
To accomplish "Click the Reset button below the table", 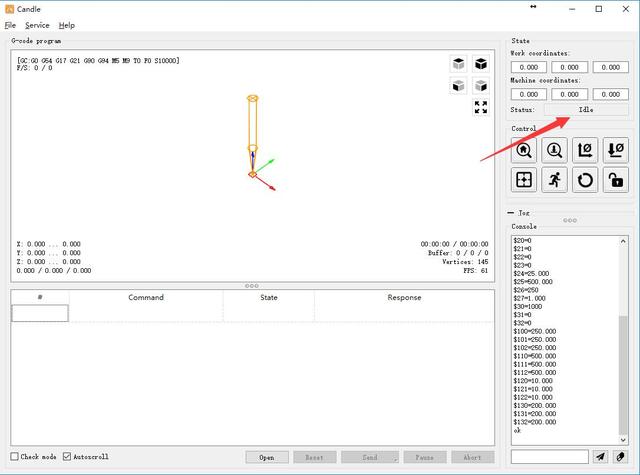I will click(315, 457).
